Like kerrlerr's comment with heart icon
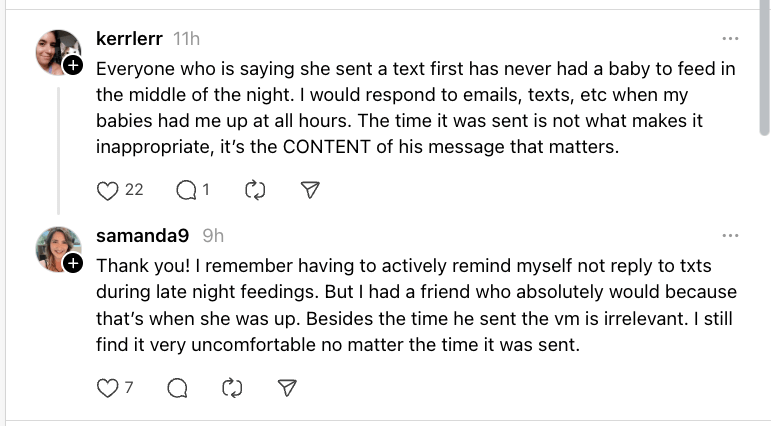 [x=108, y=190]
